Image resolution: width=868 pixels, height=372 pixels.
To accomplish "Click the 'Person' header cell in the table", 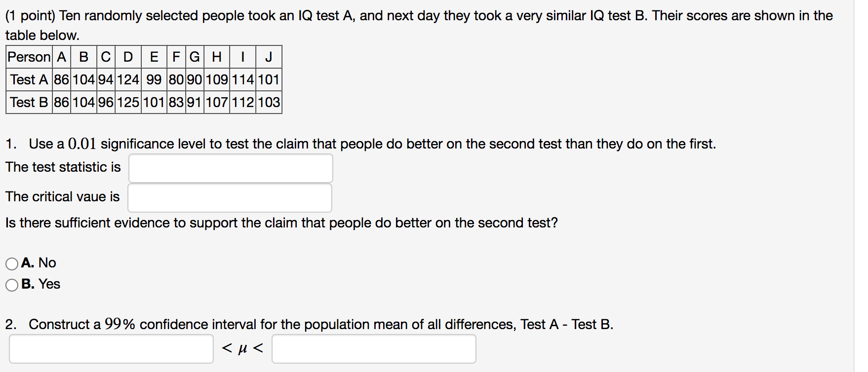I will point(28,57).
